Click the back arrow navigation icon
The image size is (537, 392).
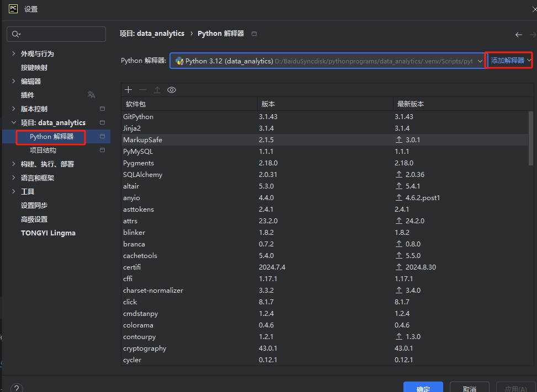point(519,34)
